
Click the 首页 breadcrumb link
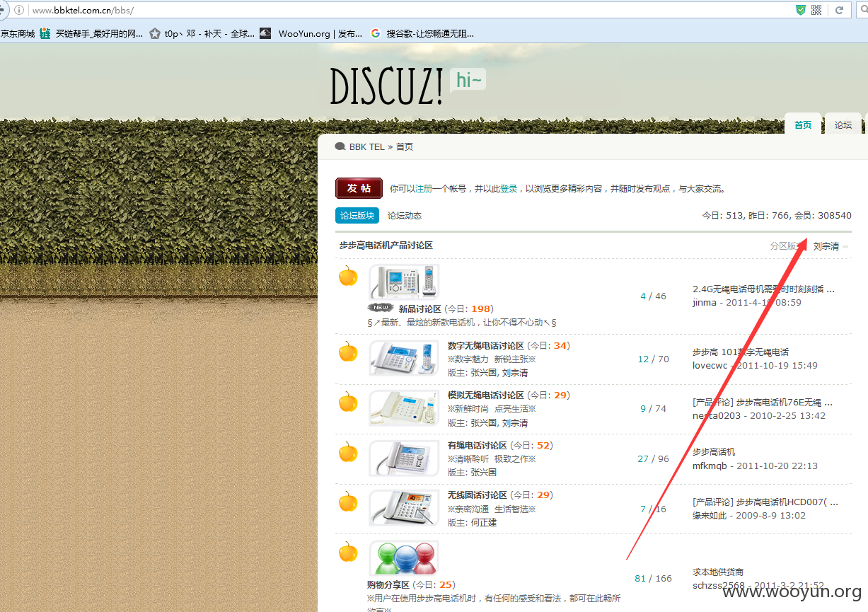coord(405,147)
